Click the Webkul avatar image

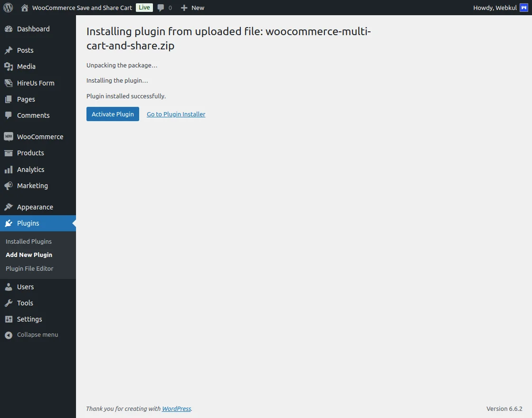pos(524,8)
